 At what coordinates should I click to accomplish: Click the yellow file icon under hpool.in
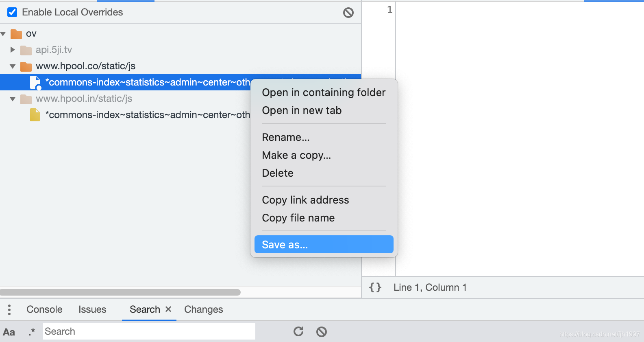[x=35, y=115]
